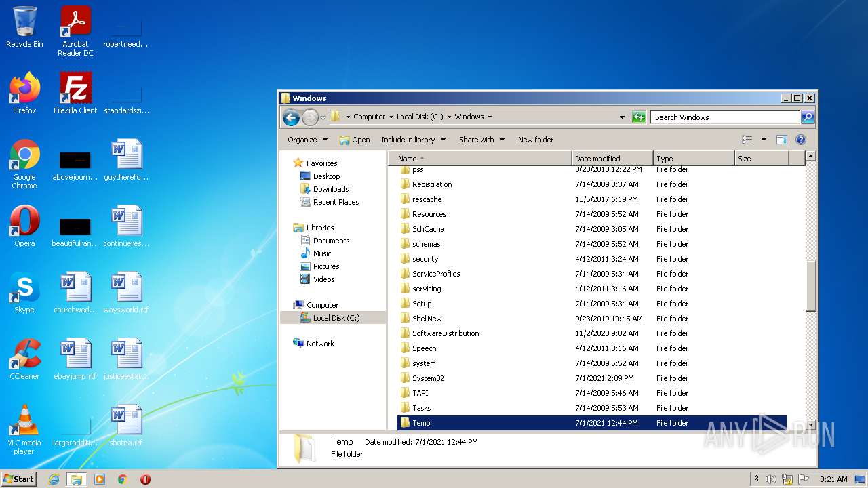Create a New folder
Screen dimensions: 868x488
pyautogui.click(x=536, y=140)
